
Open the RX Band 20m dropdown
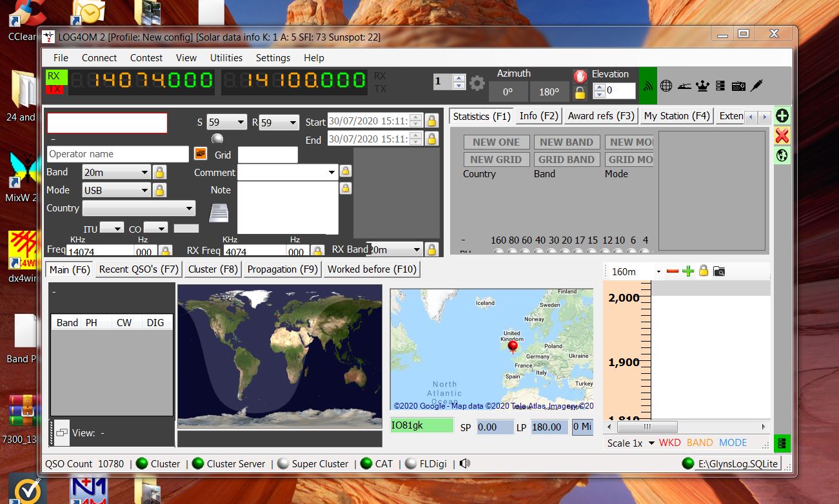(417, 249)
